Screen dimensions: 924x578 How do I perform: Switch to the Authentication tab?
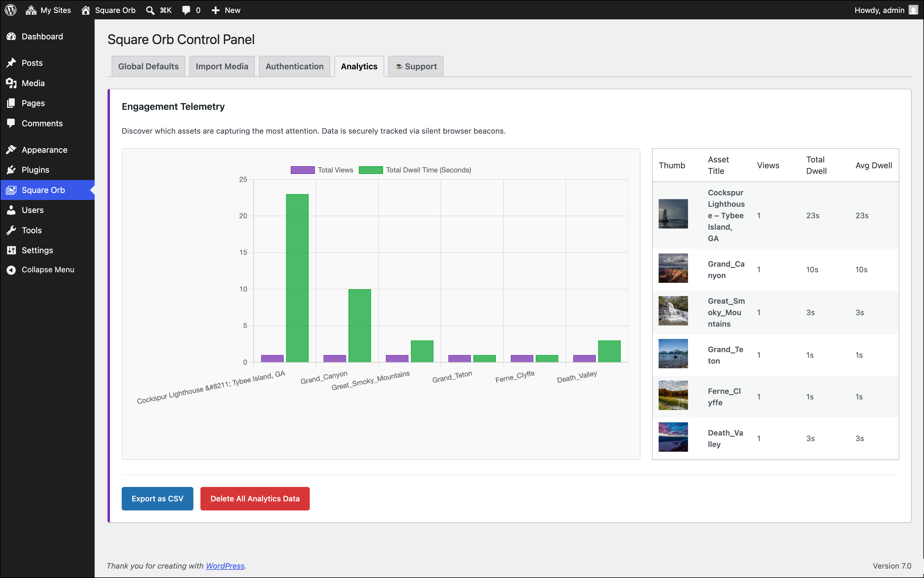tap(294, 66)
